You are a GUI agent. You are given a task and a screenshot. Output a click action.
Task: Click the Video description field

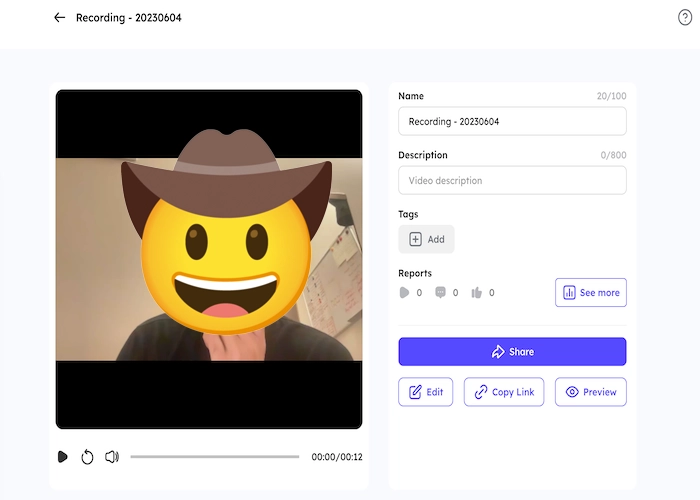[512, 181]
